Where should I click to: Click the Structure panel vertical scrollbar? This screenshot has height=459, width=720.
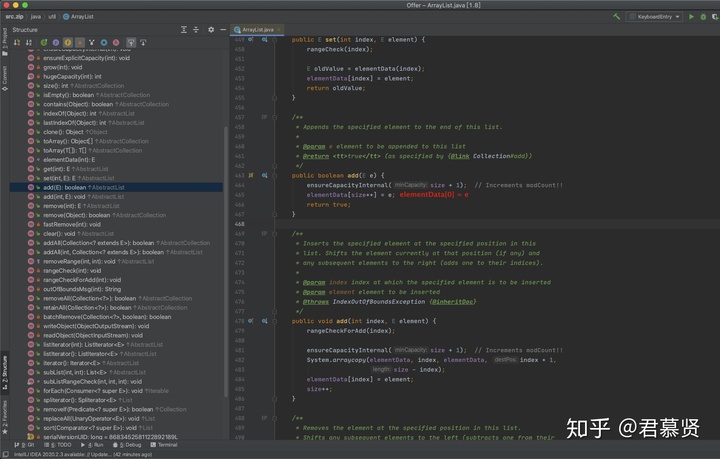(x=226, y=261)
